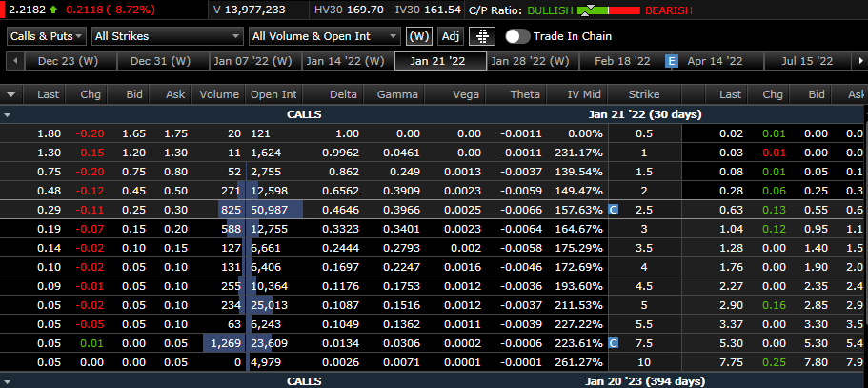Click the right arrow of expiration tabs
Viewport: 868px width, 388px height.
pyautogui.click(x=860, y=61)
